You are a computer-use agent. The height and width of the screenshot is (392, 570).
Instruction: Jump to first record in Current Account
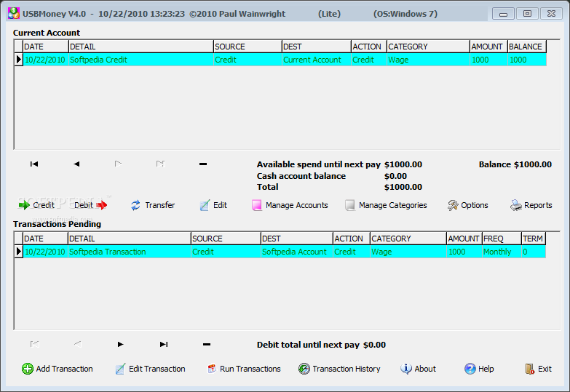pos(34,164)
